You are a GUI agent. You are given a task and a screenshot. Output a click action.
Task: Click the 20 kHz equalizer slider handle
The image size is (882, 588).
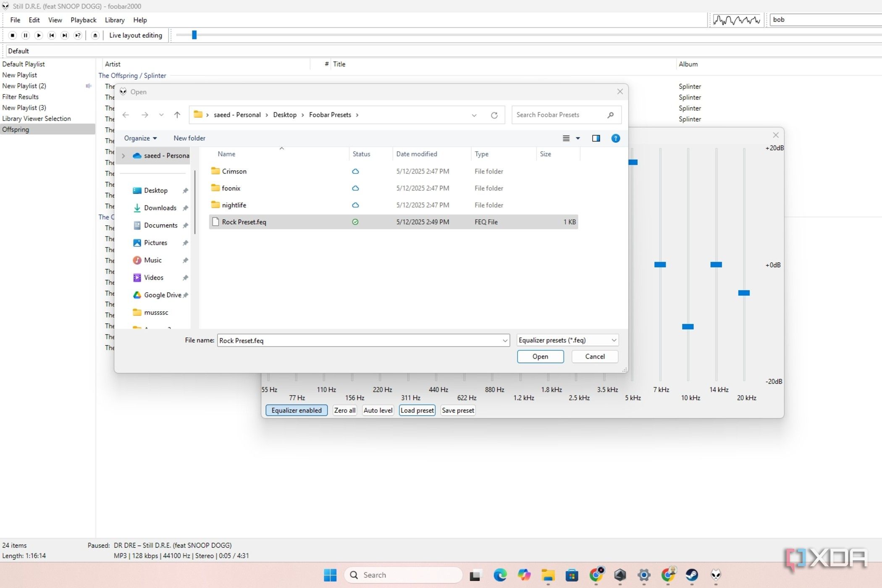744,293
